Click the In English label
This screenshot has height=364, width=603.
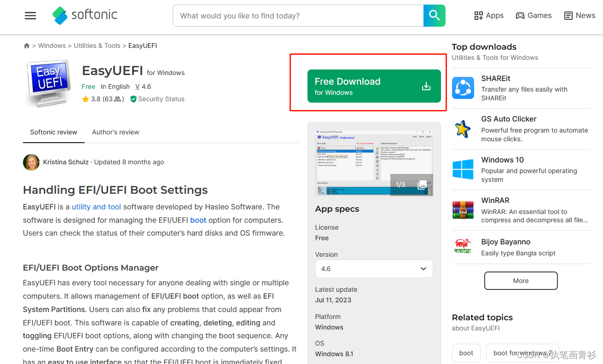[x=115, y=87]
